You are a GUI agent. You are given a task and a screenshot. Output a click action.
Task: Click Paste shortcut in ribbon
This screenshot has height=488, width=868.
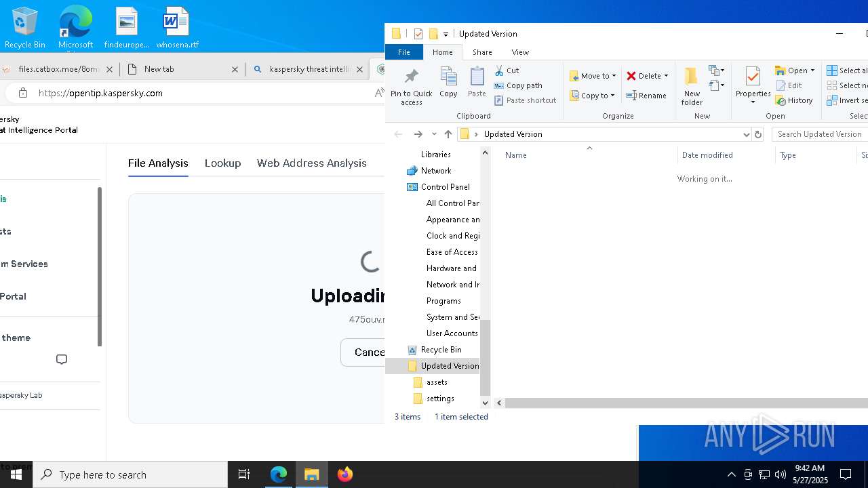tap(526, 100)
